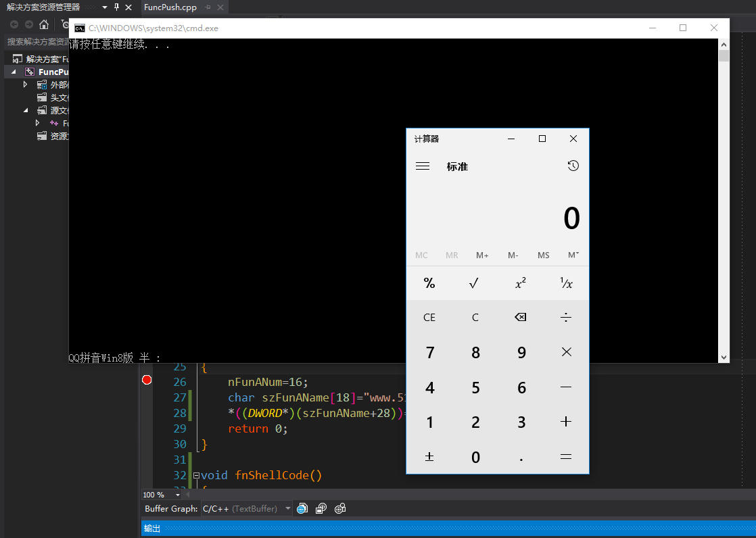The height and width of the screenshot is (538, 756).
Task: Click the first Buffer Graph globe-document icon
Action: 302,508
